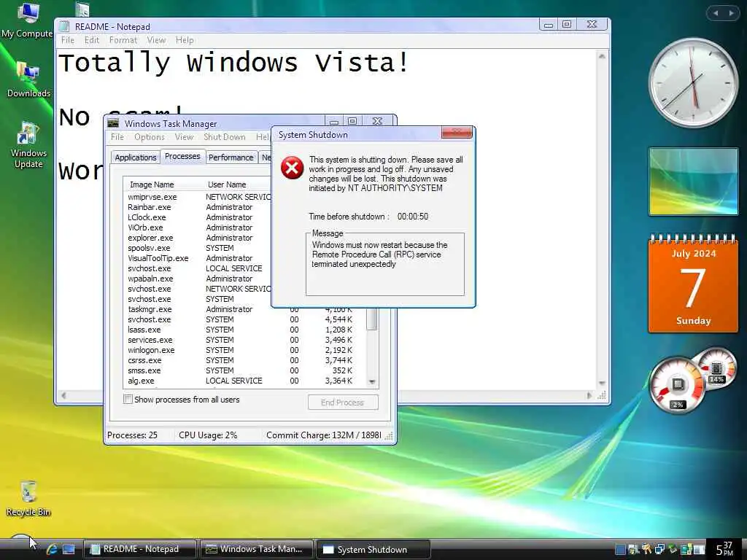Select the Rainbar.exe process row

click(197, 207)
